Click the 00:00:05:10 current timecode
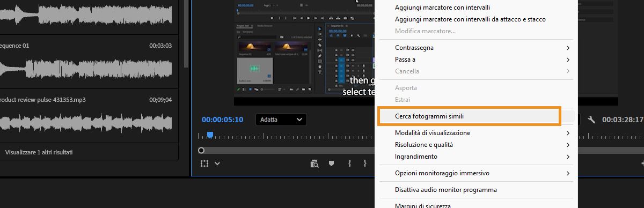 (x=223, y=120)
